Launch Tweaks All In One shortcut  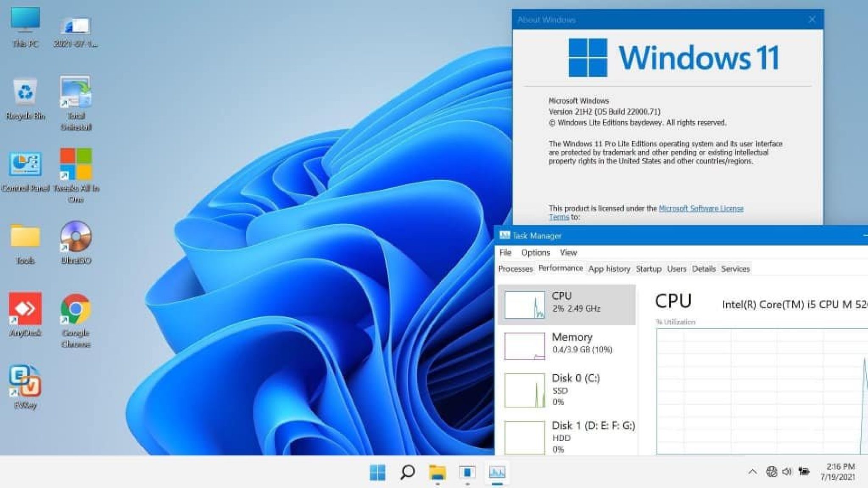pos(75,175)
